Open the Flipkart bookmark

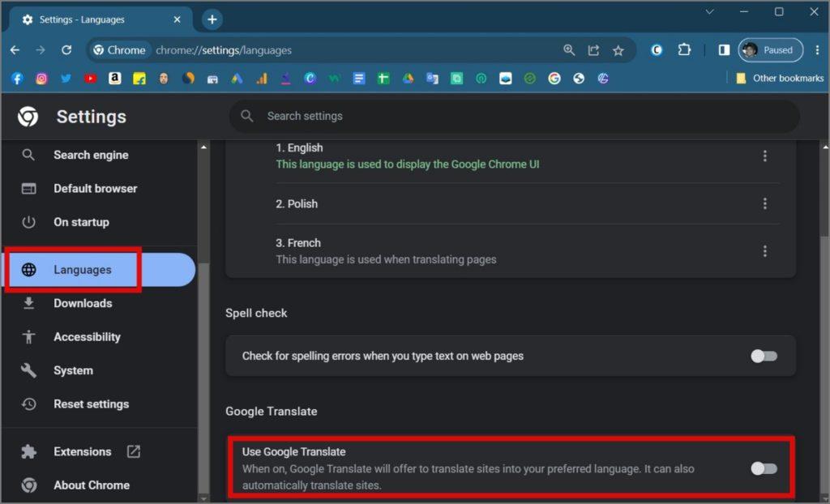(x=139, y=79)
